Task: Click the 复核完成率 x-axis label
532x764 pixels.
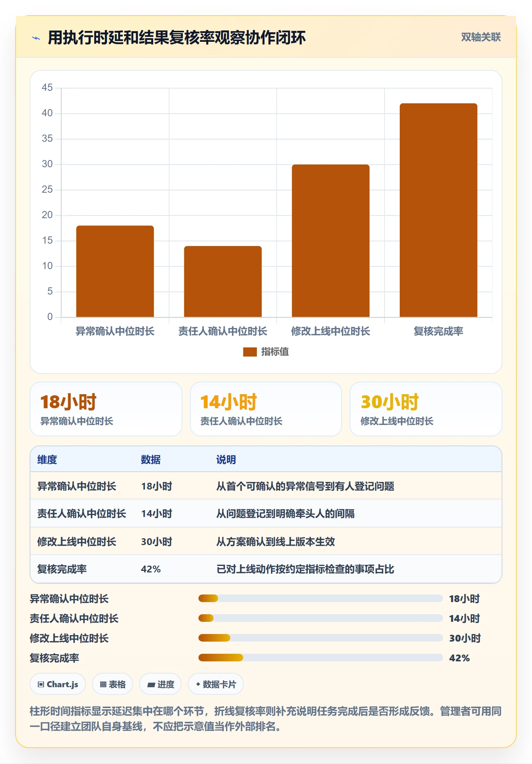Action: (x=439, y=331)
